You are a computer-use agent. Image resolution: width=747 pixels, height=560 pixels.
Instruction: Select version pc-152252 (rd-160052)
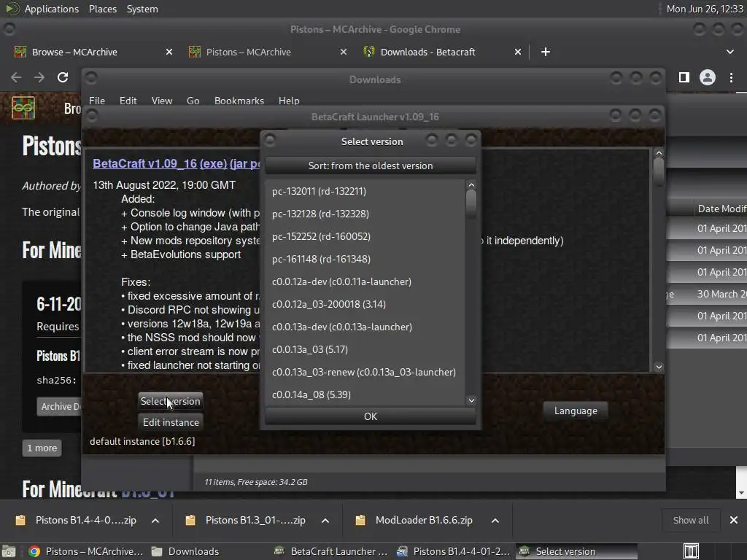[x=365, y=237]
